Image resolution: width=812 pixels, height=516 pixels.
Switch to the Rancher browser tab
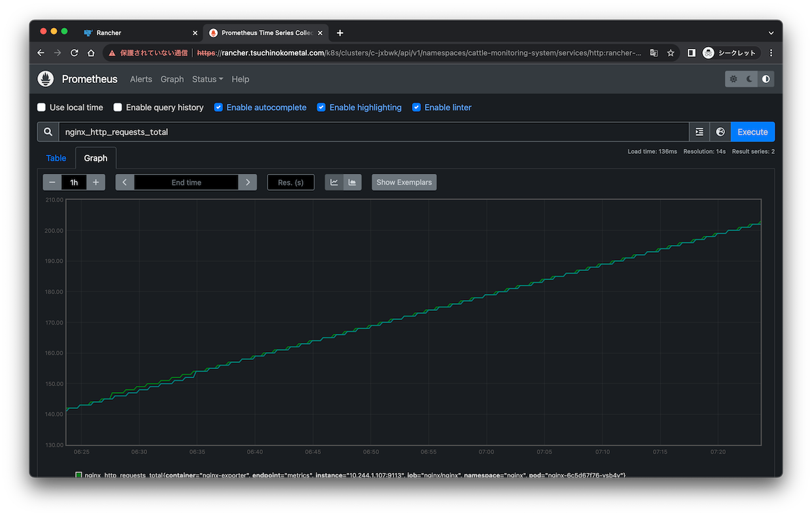[x=138, y=33]
